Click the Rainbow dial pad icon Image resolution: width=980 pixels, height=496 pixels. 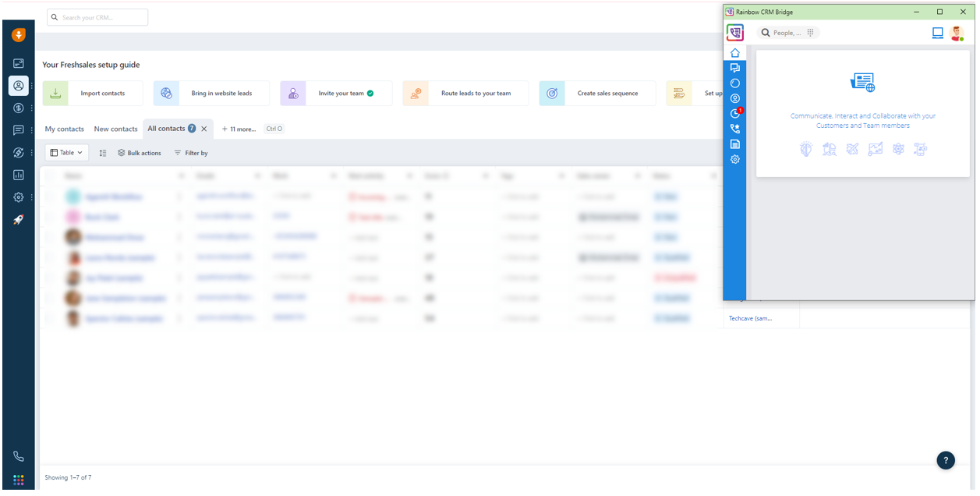click(810, 33)
